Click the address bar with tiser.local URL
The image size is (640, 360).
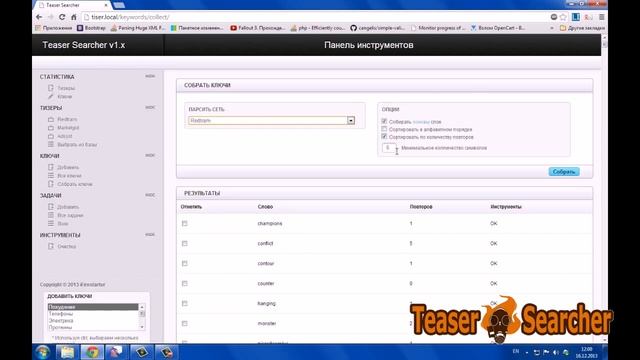pos(314,17)
